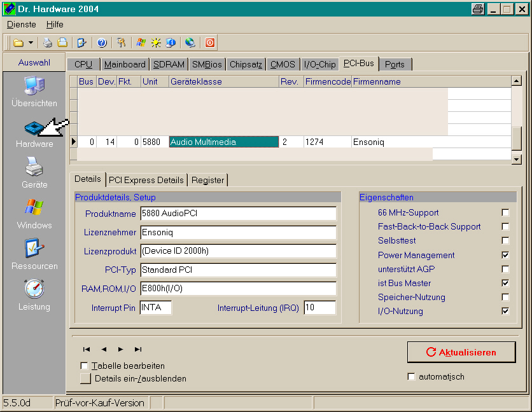Image resolution: width=532 pixels, height=412 pixels.
Task: Click the Dr. Hardware title bar icon
Action: tap(9, 9)
